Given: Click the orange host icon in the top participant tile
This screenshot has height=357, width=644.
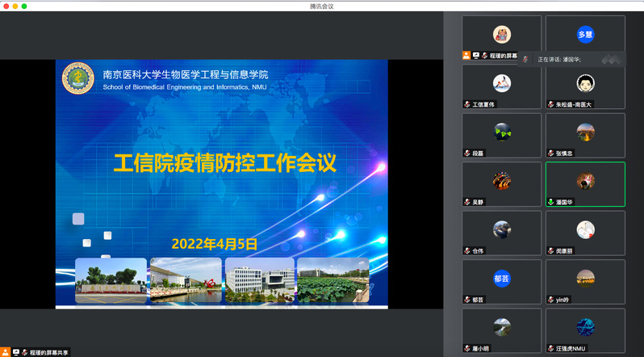Looking at the screenshot, I should coord(467,56).
